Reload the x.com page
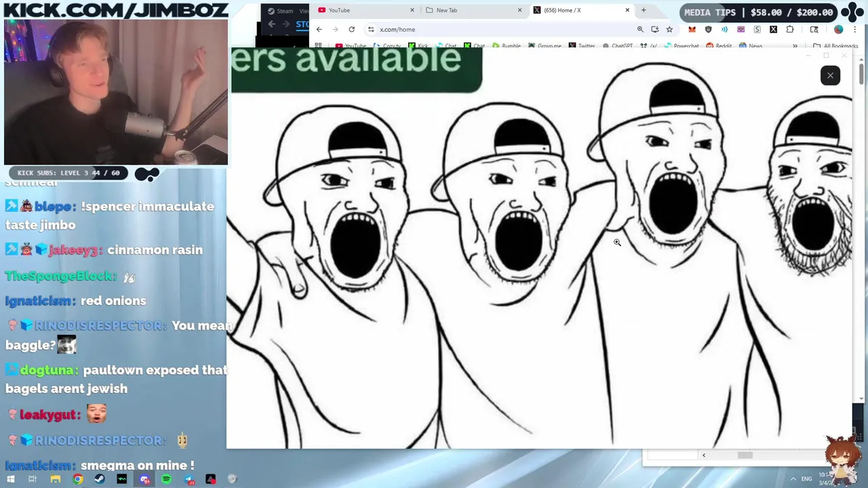The image size is (868, 488). pos(351,29)
